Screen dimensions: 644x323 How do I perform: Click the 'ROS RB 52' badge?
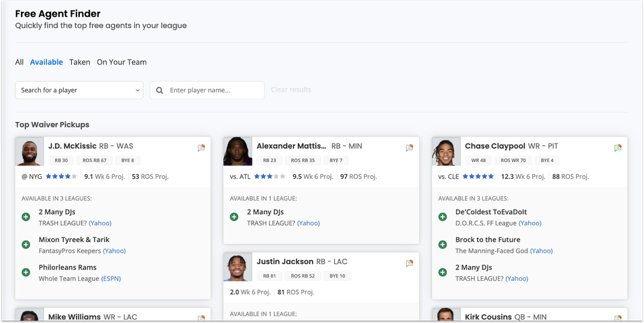[x=303, y=276]
